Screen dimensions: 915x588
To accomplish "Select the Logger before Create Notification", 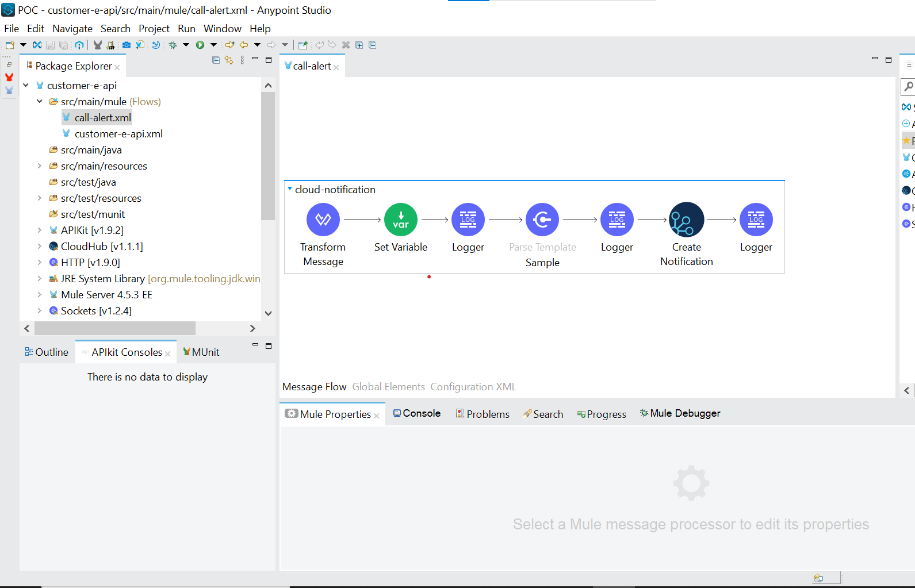I will coord(617,220).
